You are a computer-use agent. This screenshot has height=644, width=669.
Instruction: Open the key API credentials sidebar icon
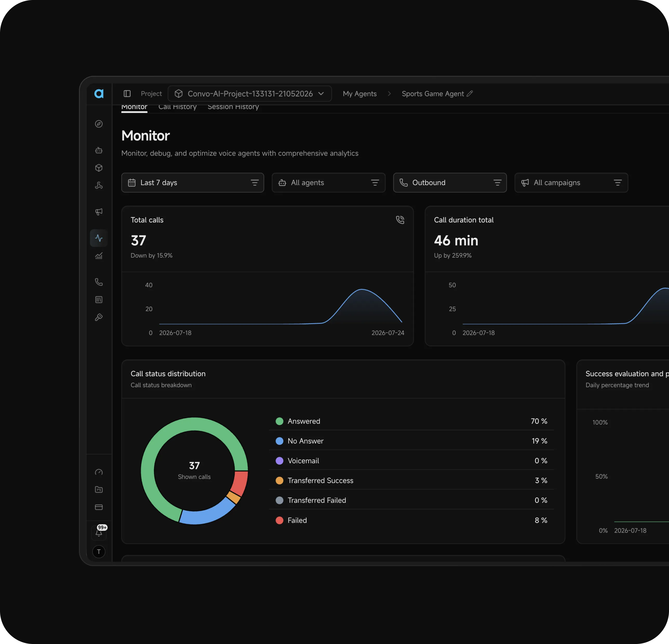pyautogui.click(x=99, y=317)
